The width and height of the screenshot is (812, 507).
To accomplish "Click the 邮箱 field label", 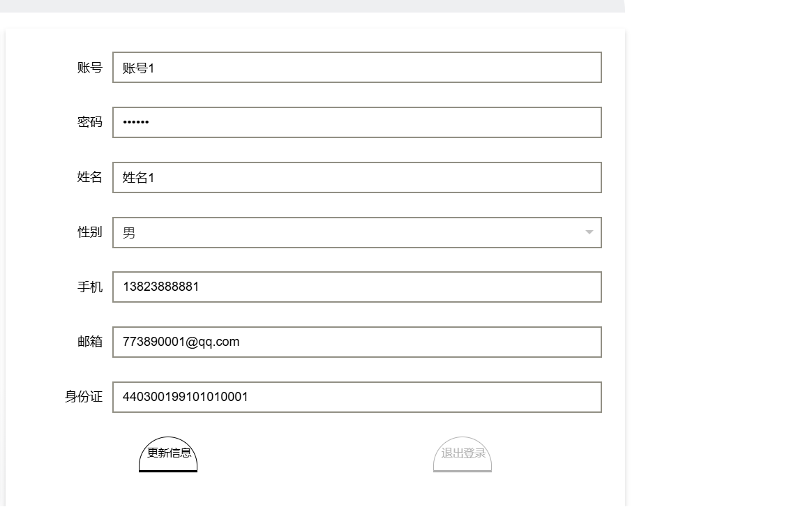I will coord(89,341).
